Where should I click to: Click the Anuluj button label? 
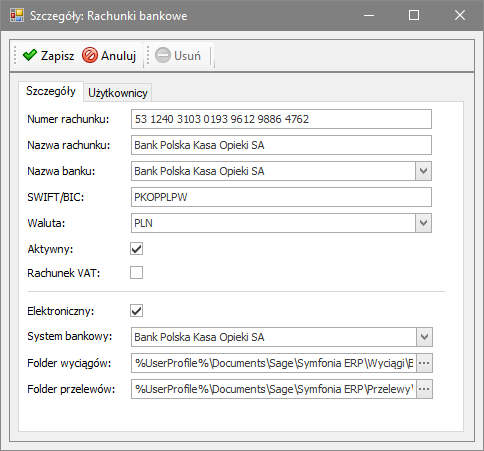(118, 56)
